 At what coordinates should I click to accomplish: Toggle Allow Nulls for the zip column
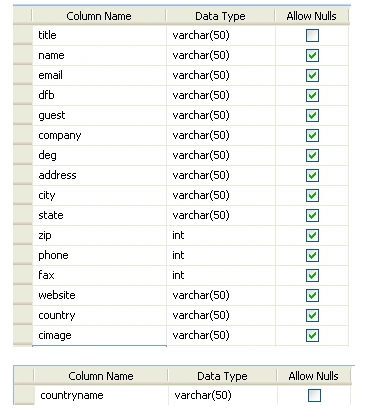[x=312, y=235]
